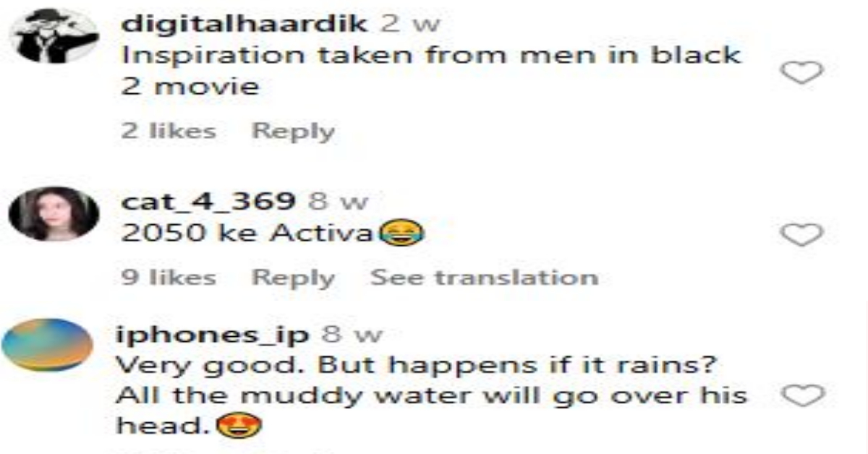868x454 pixels.
Task: Reply to the men in black comment
Action: pyautogui.click(x=293, y=132)
